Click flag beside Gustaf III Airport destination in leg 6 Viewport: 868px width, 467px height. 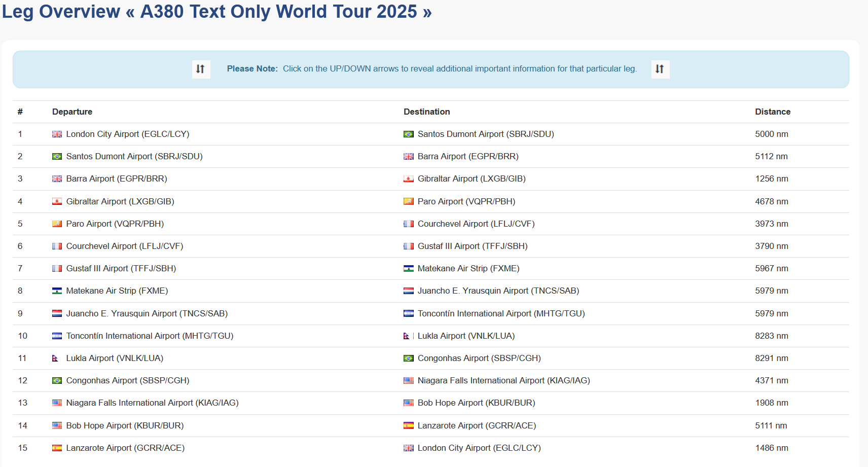[409, 246]
